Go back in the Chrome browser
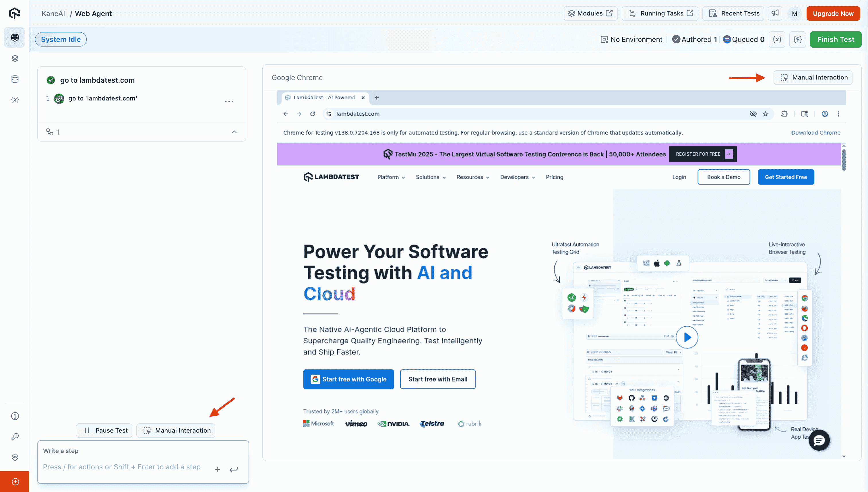The height and width of the screenshot is (492, 868). pos(286,114)
